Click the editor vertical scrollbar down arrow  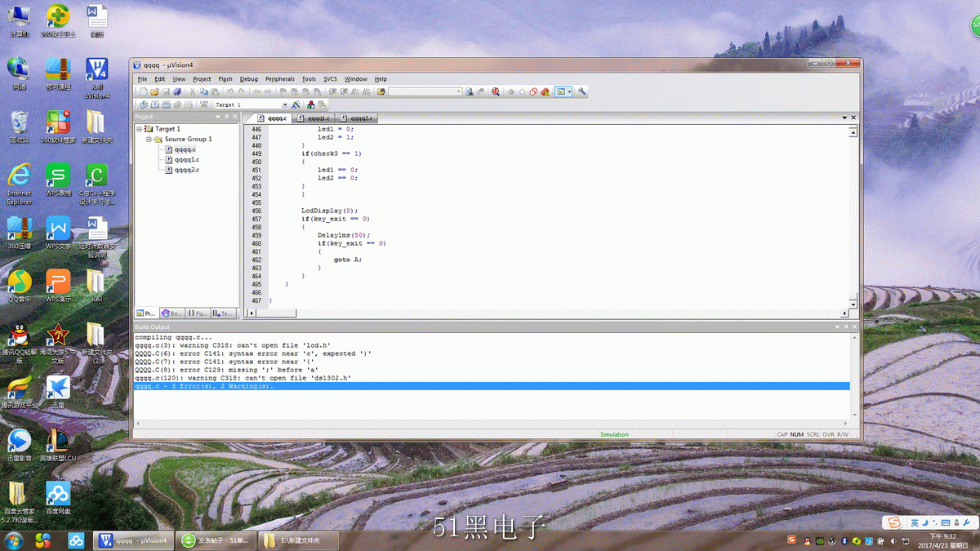coord(853,304)
